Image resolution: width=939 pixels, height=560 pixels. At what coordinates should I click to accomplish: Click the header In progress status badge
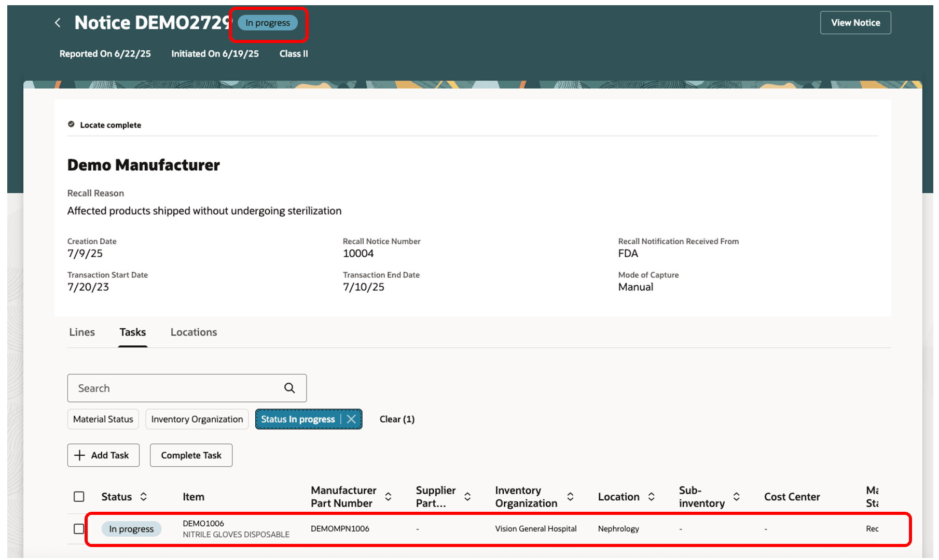coord(268,23)
